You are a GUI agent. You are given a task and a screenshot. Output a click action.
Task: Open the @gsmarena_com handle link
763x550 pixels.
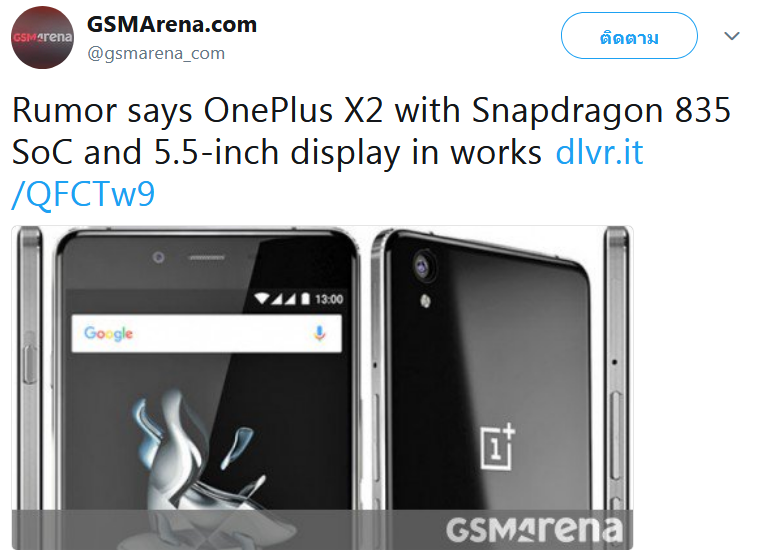[156, 53]
